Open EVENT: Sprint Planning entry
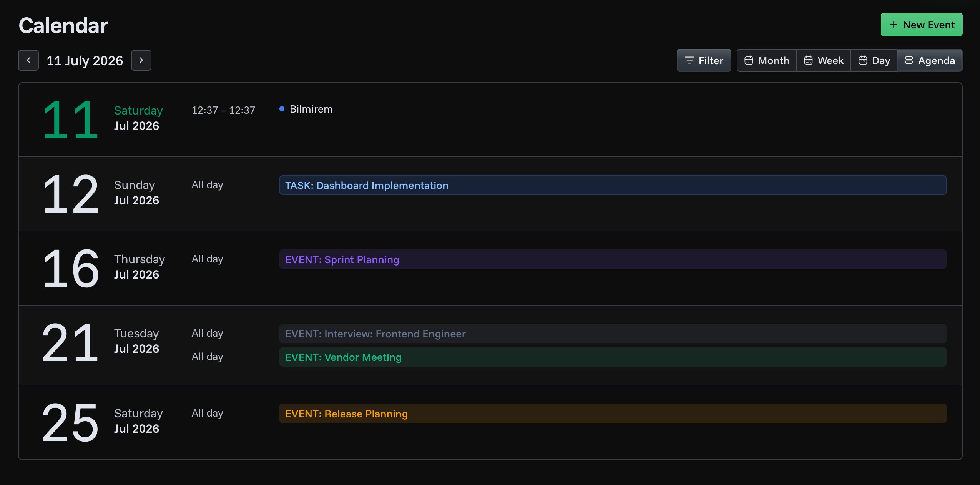Viewport: 980px width, 485px height. (613, 259)
